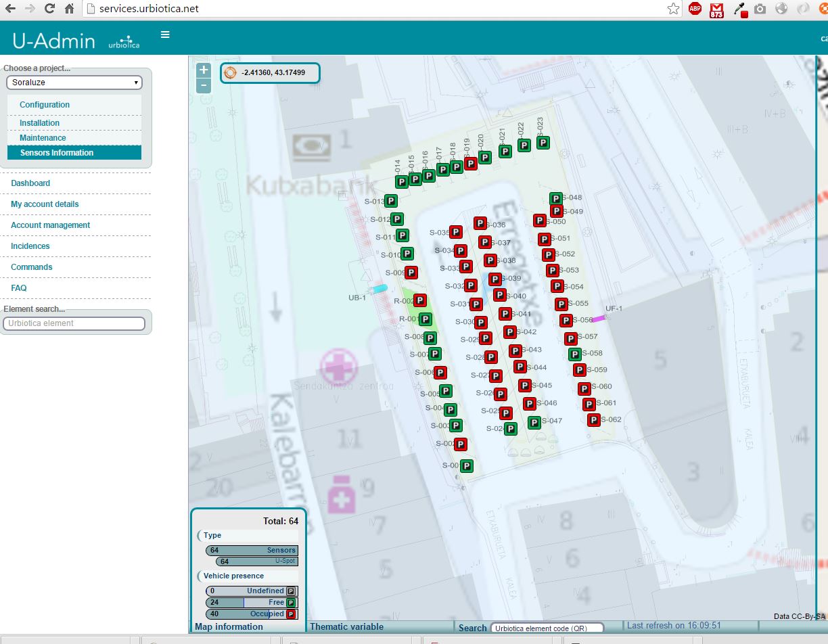
Task: Click the occupied sensor marker S-062
Action: coord(593,420)
